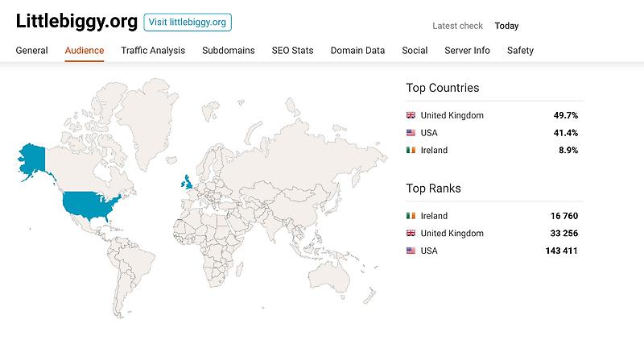Click the Littlebiggy.org site title
Screen dimensions: 644x340
coord(74,22)
